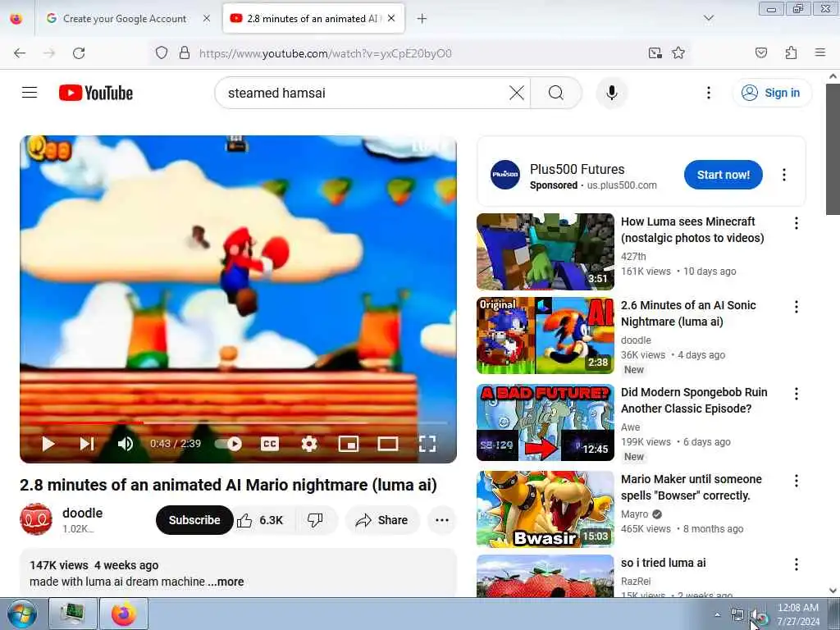Open taskbar clock showing 12:08 AM
Viewport: 840px width, 630px height.
(x=798, y=614)
